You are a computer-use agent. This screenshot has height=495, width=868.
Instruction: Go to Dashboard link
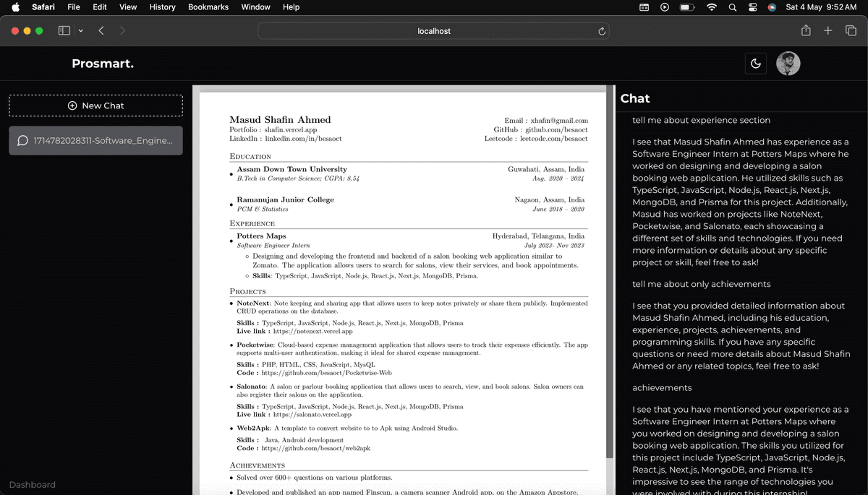[x=32, y=485]
